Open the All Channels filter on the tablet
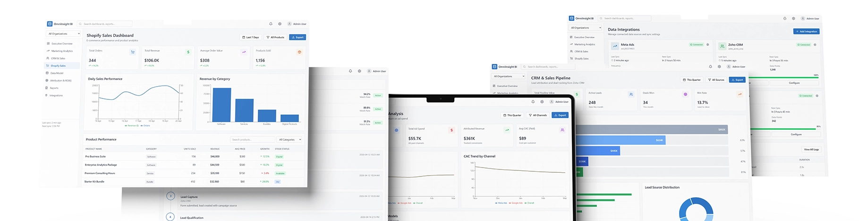 point(538,115)
